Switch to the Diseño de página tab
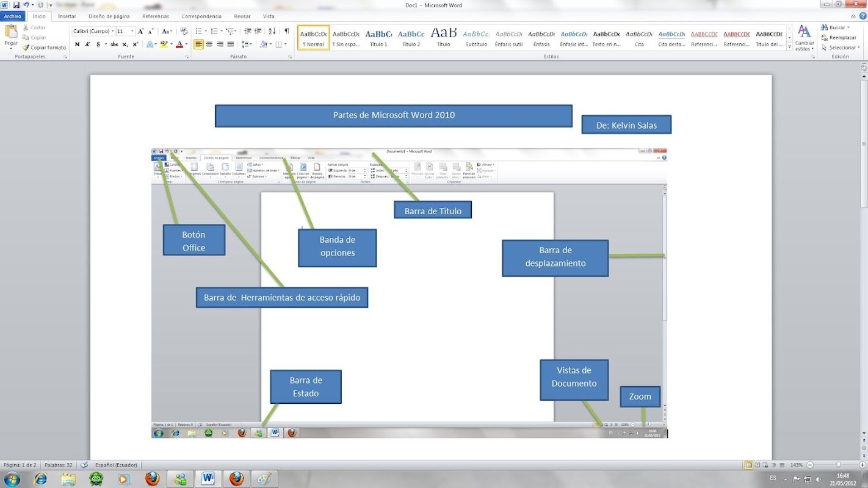The height and width of the screenshot is (488, 868). coord(109,16)
